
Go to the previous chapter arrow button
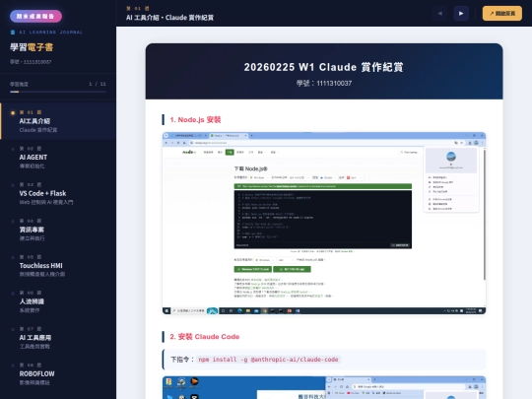tap(440, 14)
